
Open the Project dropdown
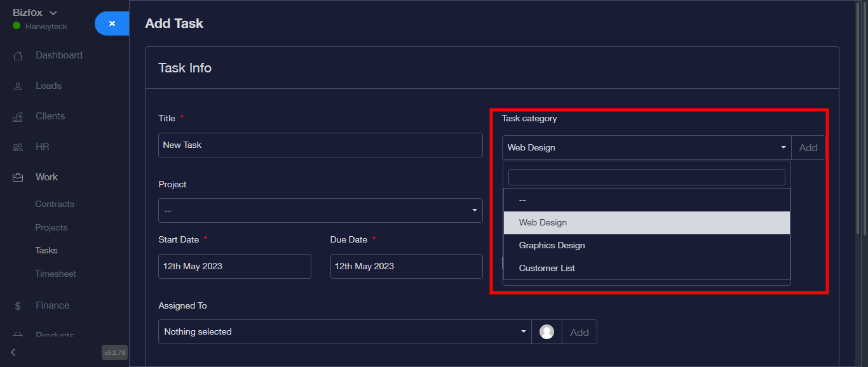[x=320, y=211]
